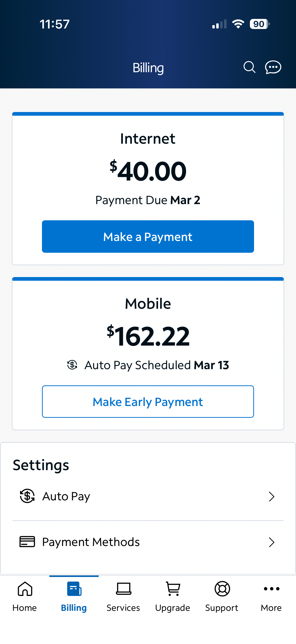
Task: Select the Billing tab
Action: 74,596
